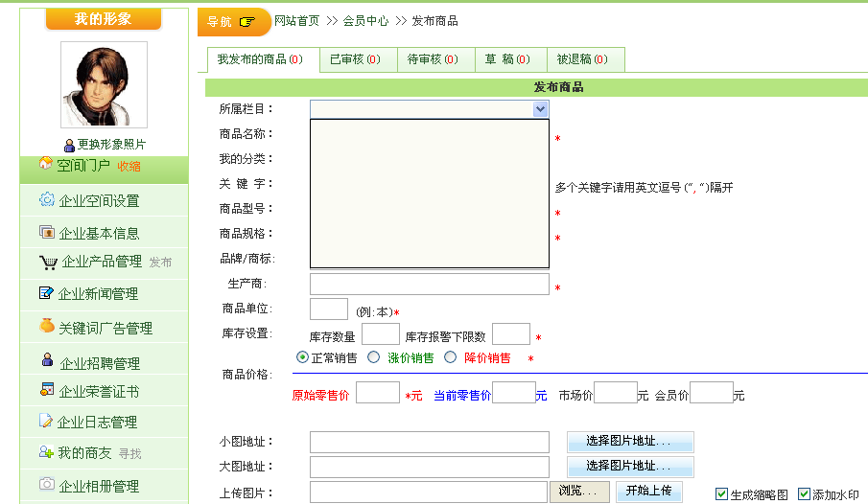Click the pencil-note icon for 企业新闻管理
The height and width of the screenshot is (504, 868).
coord(46,292)
